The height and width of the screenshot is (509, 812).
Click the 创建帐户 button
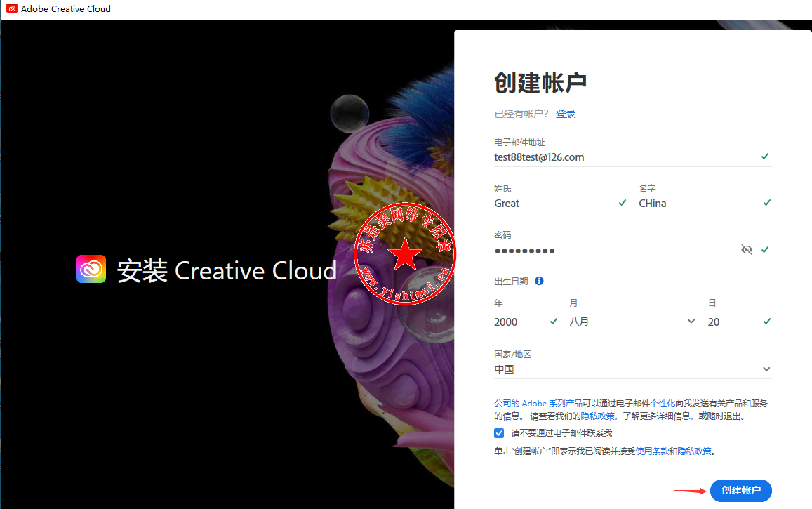[740, 490]
